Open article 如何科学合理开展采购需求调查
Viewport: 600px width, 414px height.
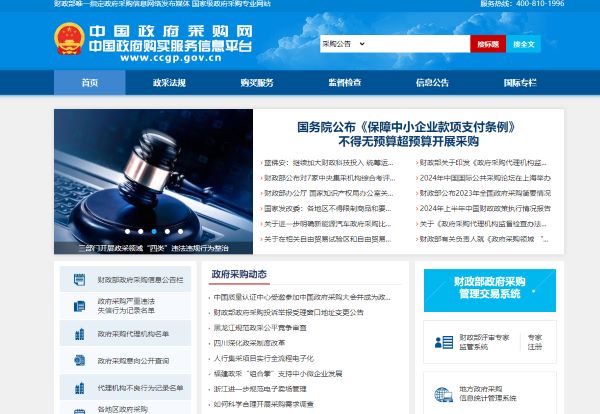(x=263, y=404)
